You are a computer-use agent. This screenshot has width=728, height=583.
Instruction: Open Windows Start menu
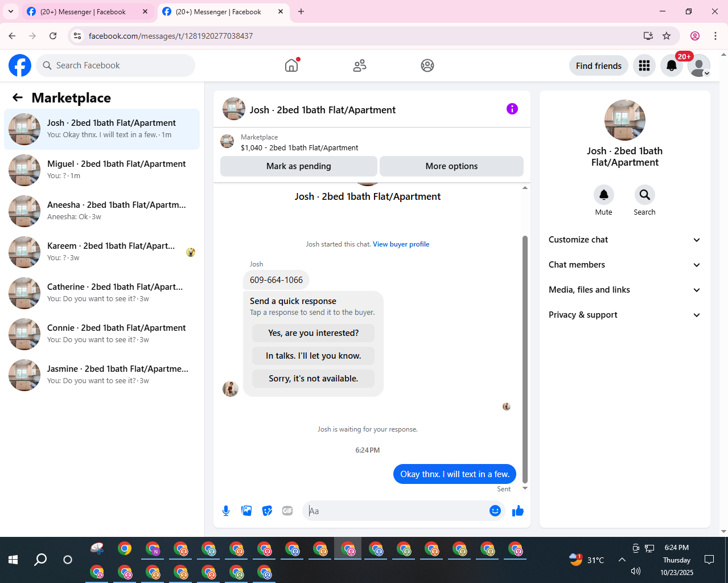pyautogui.click(x=13, y=560)
